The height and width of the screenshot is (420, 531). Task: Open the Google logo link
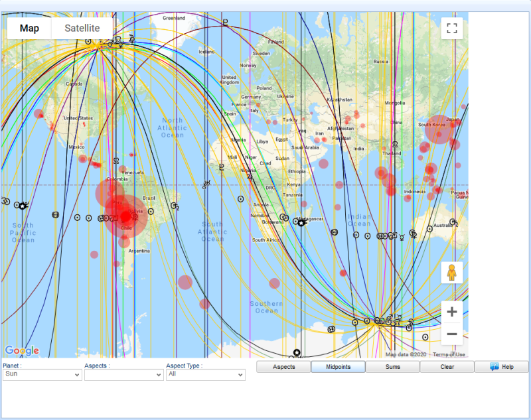22,350
